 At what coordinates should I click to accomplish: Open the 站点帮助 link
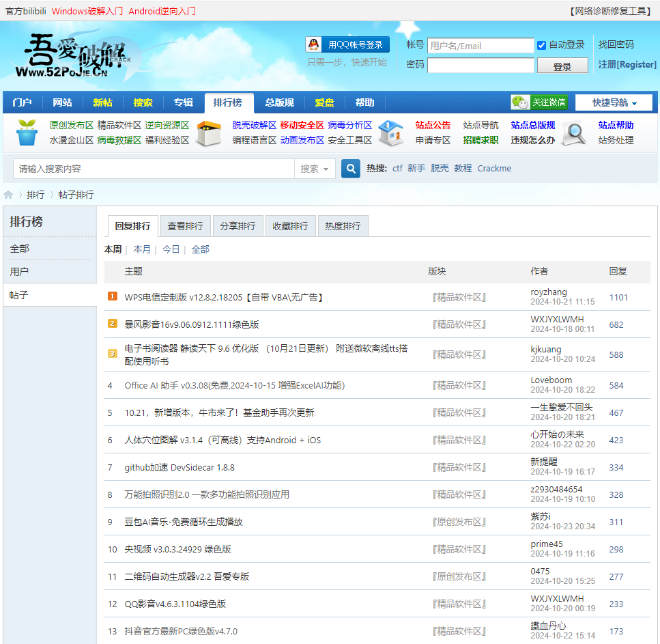616,125
